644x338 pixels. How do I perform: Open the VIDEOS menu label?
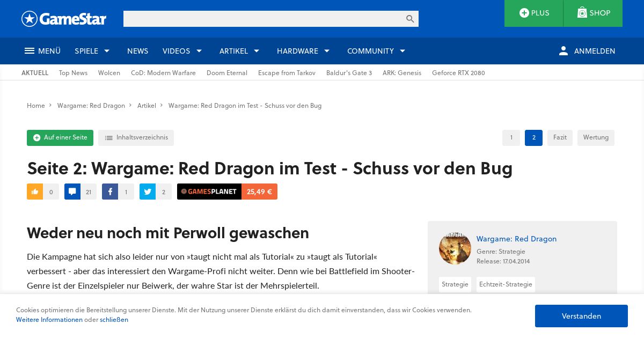coord(176,51)
